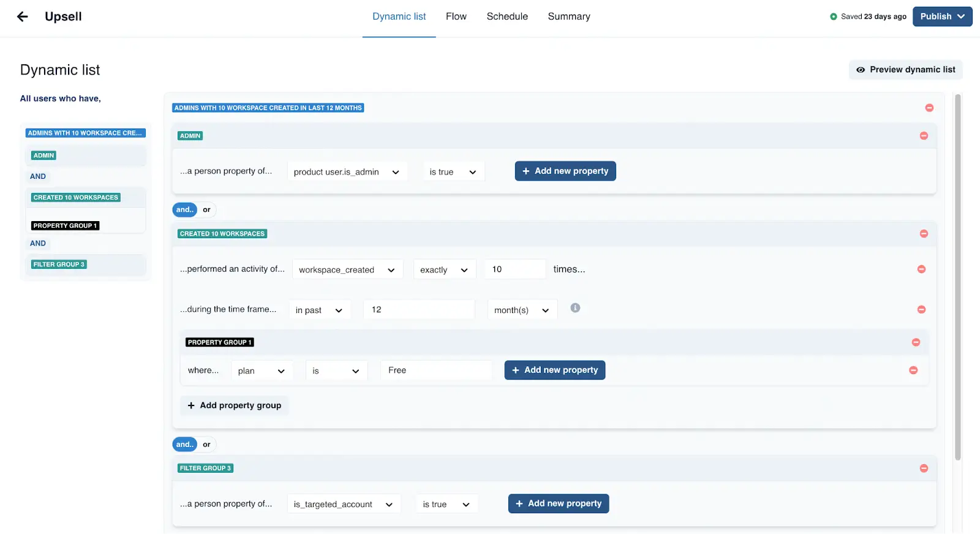Open the product user.is_admin property dropdown

click(346, 172)
